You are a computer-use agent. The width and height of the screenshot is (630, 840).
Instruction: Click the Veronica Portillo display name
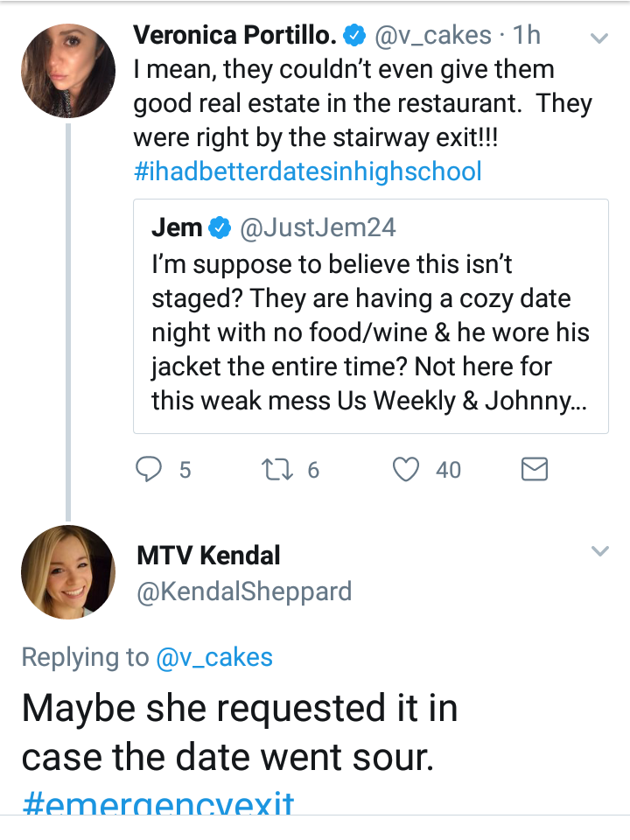[235, 35]
